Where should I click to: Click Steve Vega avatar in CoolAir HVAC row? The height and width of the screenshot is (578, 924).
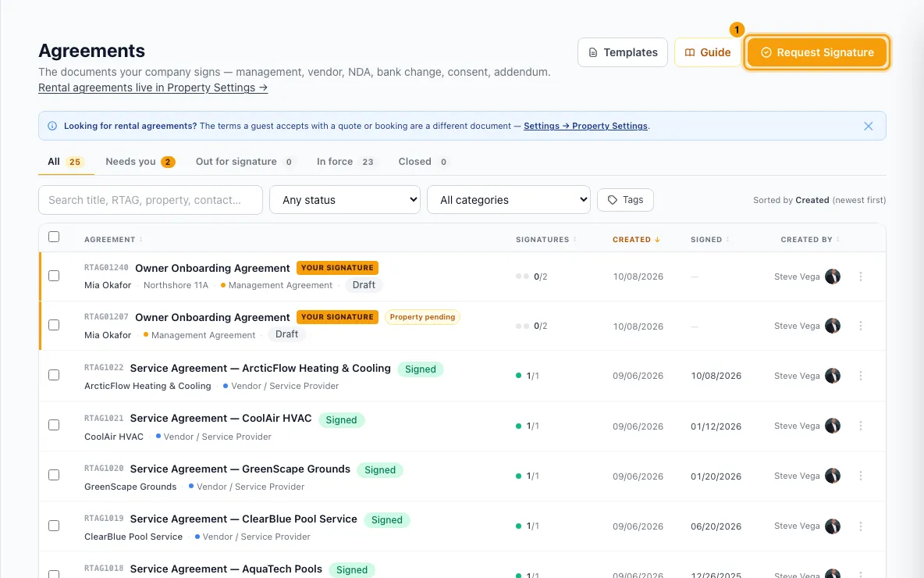[x=833, y=426]
